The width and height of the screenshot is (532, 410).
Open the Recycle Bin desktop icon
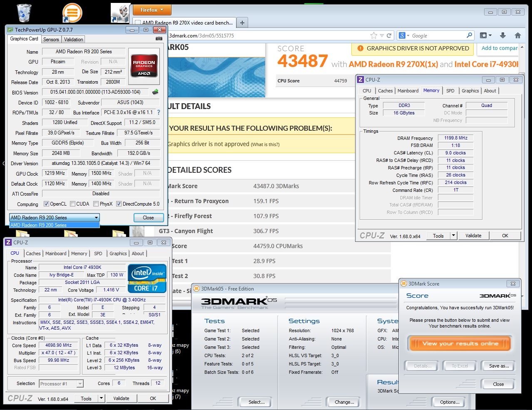click(24, 12)
